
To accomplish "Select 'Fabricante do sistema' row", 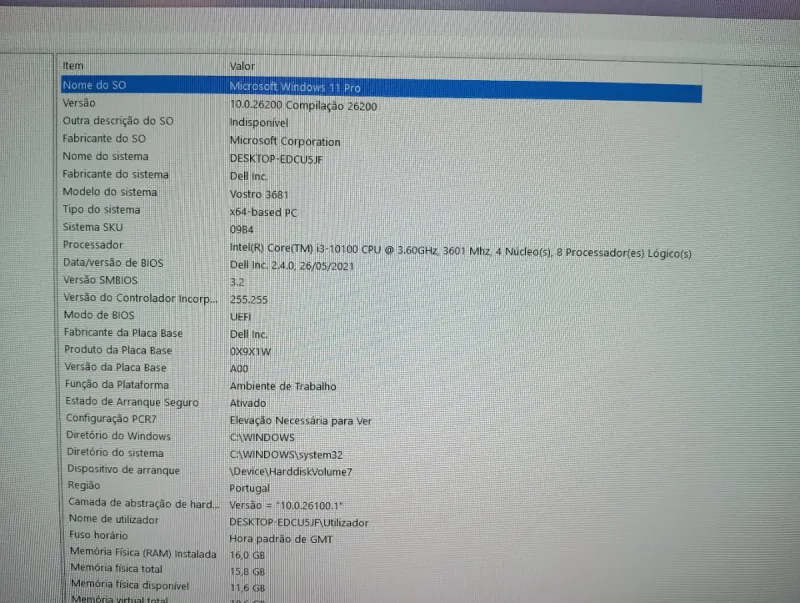I will coord(116,174).
